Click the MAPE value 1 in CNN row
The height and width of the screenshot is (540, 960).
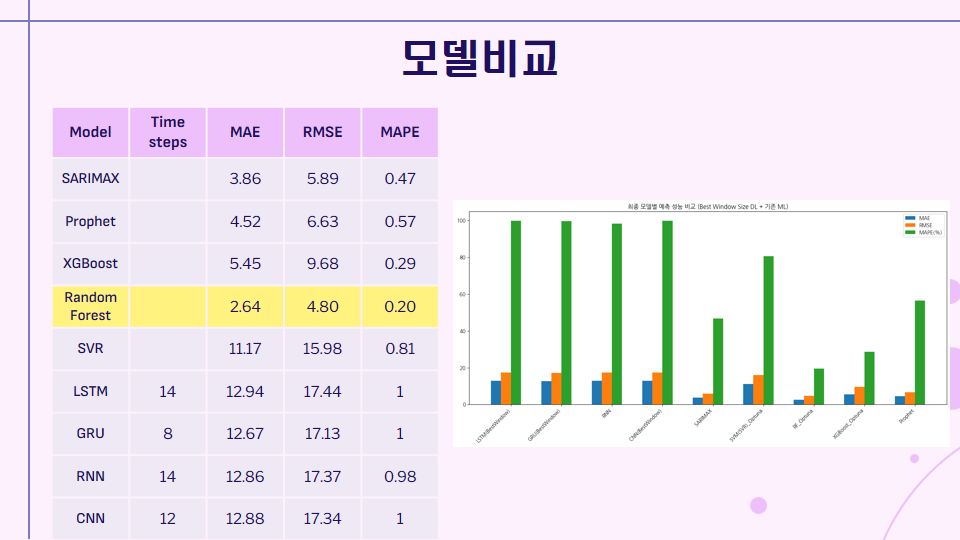[x=400, y=519]
